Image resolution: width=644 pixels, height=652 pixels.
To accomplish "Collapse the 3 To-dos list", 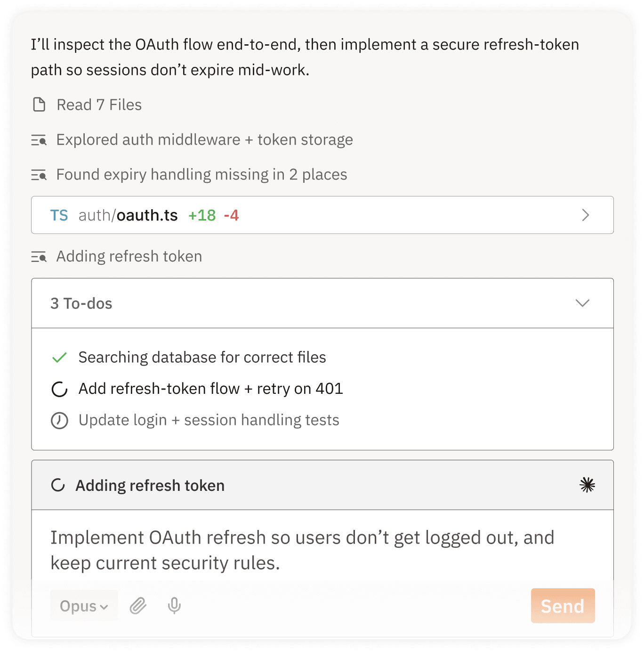I will (583, 303).
